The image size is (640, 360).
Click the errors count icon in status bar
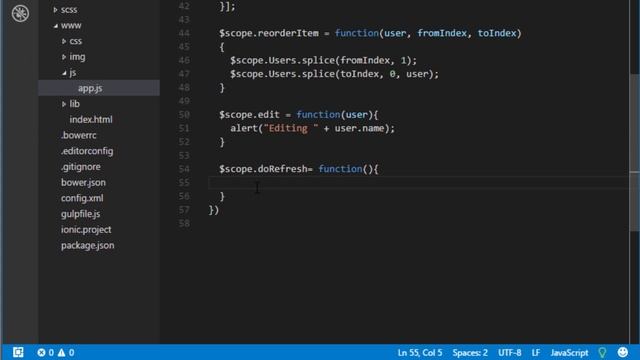(41, 352)
